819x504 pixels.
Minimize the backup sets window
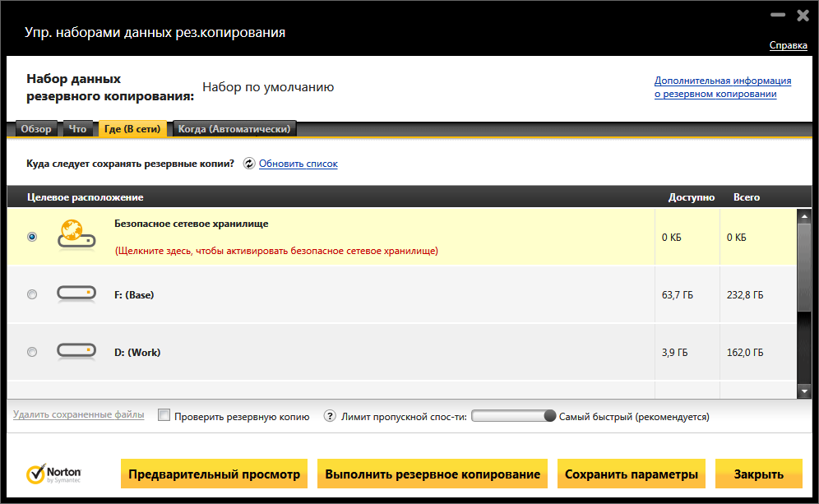776,16
